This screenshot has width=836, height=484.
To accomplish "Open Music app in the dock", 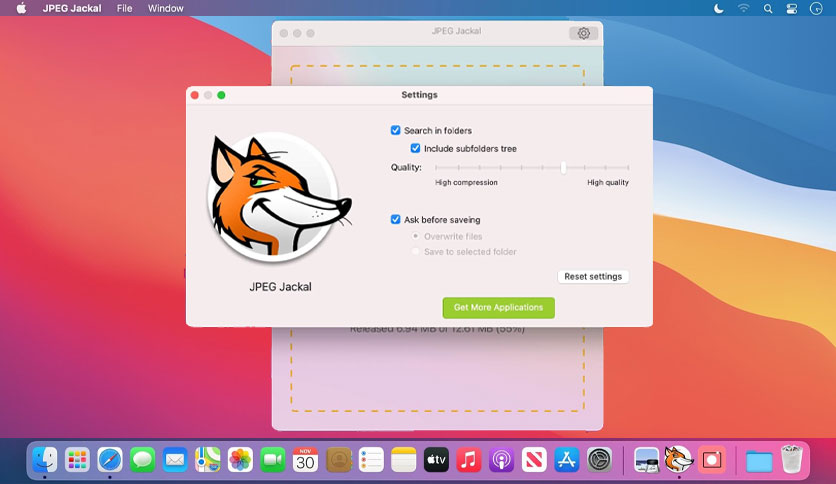I will point(469,459).
